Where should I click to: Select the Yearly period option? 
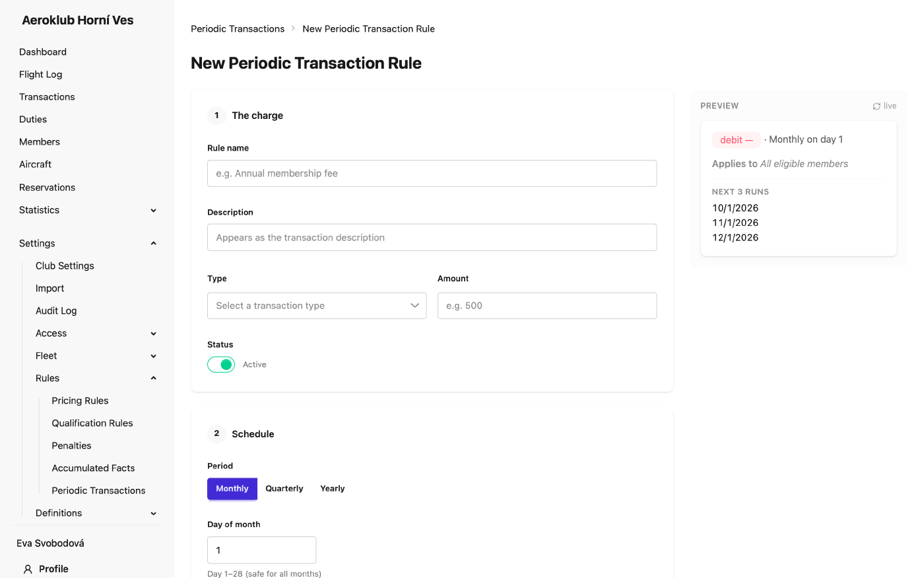tap(333, 489)
